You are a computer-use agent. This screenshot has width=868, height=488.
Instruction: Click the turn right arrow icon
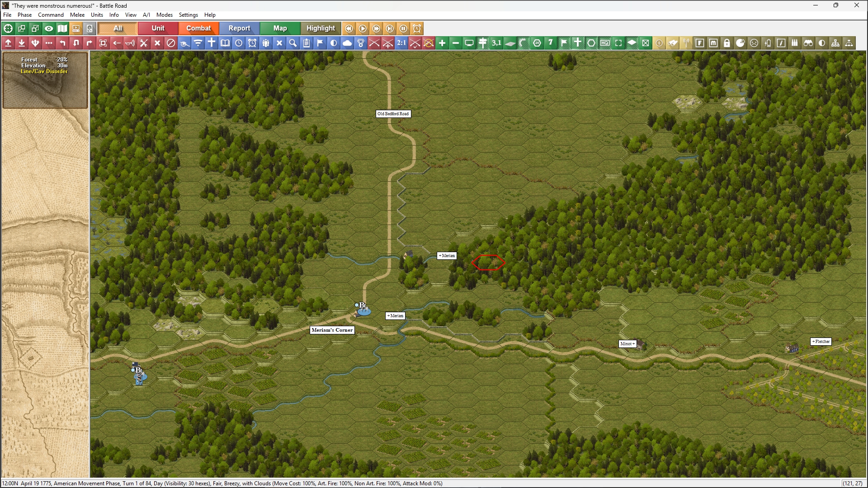pyautogui.click(x=90, y=43)
